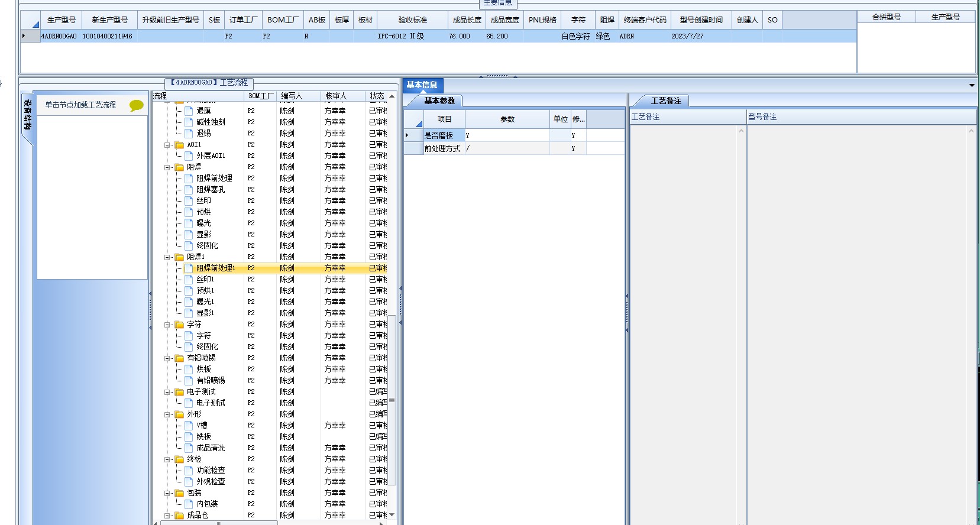The image size is (980, 525).
Task: Sort by the 验收标准 column header
Action: [412, 20]
